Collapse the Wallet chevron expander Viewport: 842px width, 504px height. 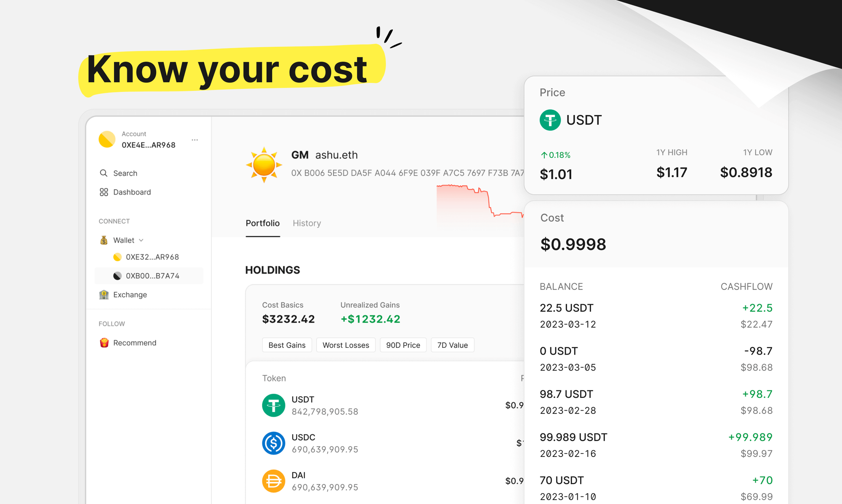(x=141, y=240)
